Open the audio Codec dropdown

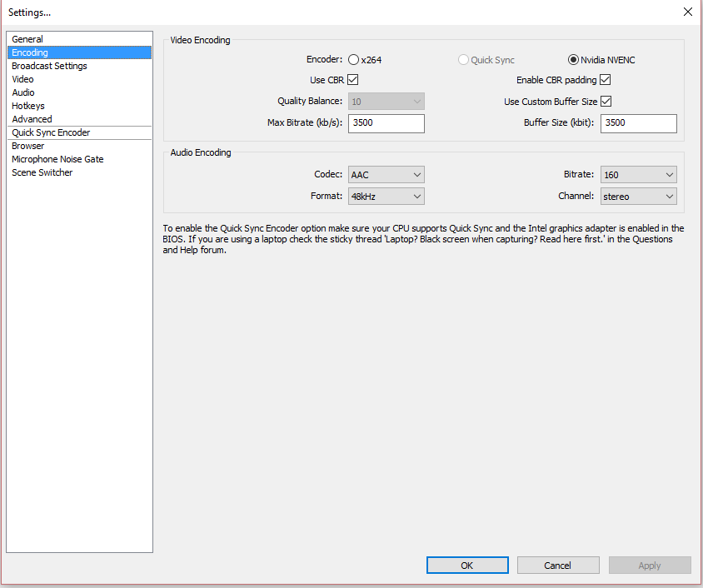(386, 175)
